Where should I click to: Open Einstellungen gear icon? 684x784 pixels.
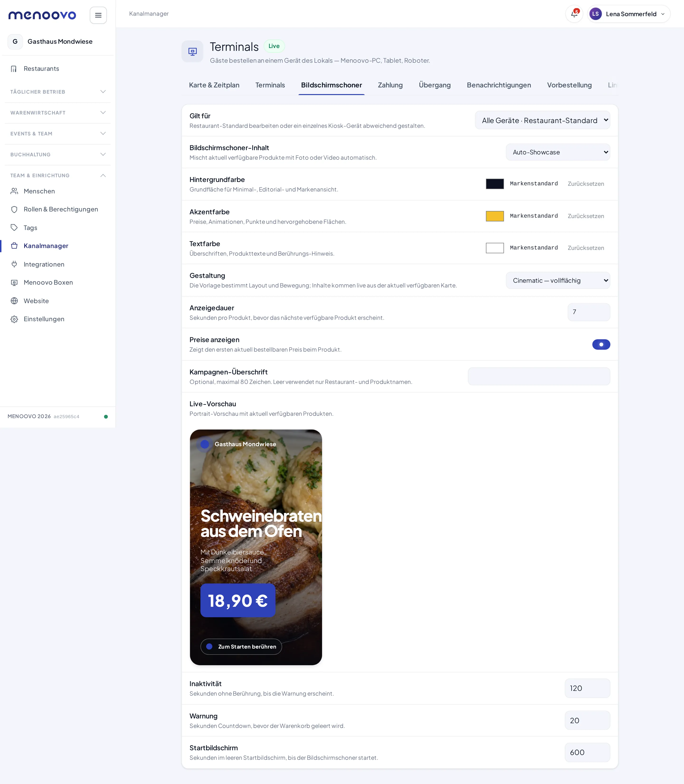(14, 319)
